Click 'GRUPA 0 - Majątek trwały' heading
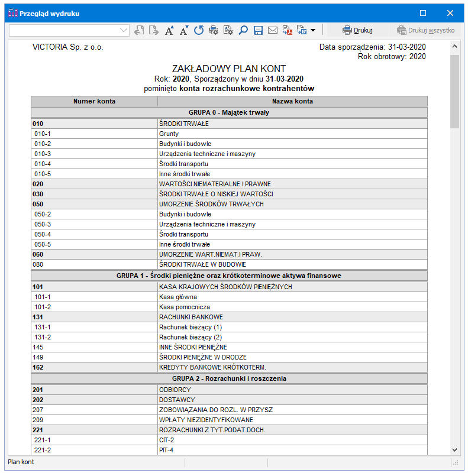This screenshot has height=476, width=468. pyautogui.click(x=229, y=112)
